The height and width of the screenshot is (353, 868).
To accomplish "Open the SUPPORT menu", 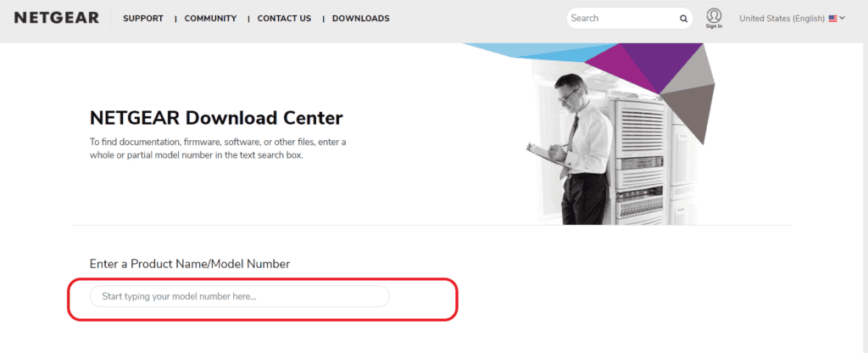I will 142,19.
